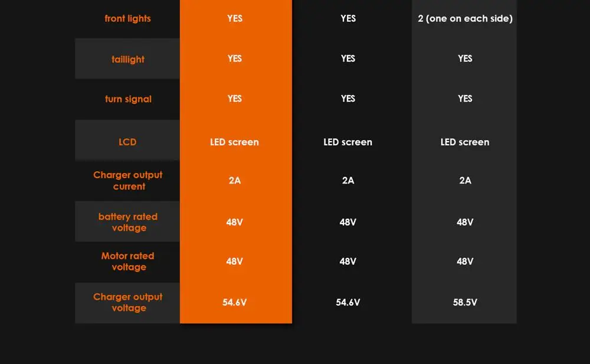
Task: Select motor rated '48V' in middle column
Action: coord(348,261)
